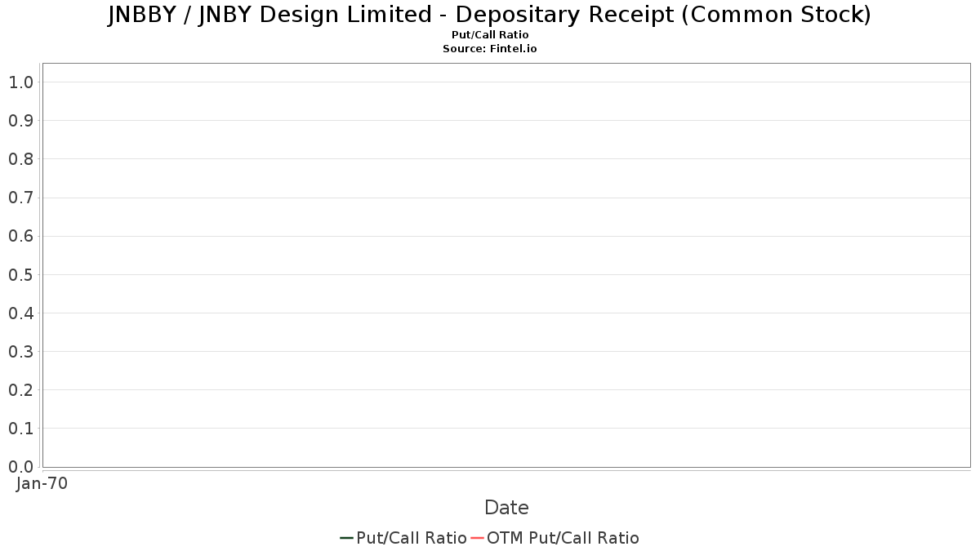Click the 1.0 y-axis label
This screenshot has width=980, height=551.
click(x=20, y=82)
